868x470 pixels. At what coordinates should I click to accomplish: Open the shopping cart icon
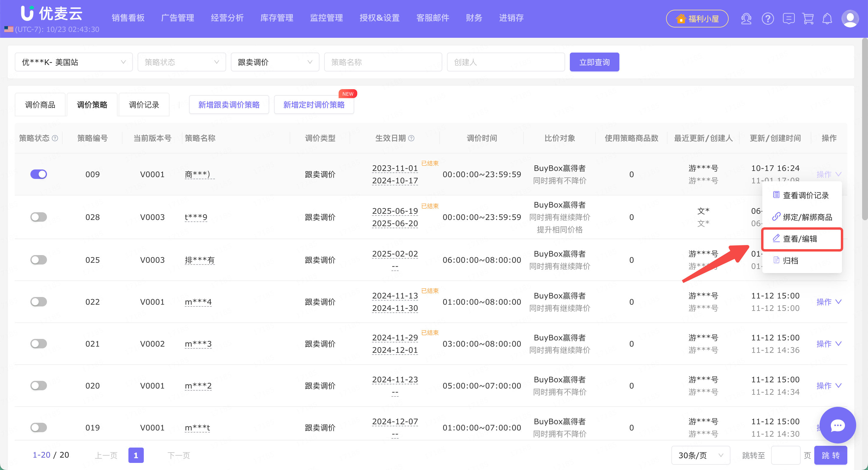[808, 19]
